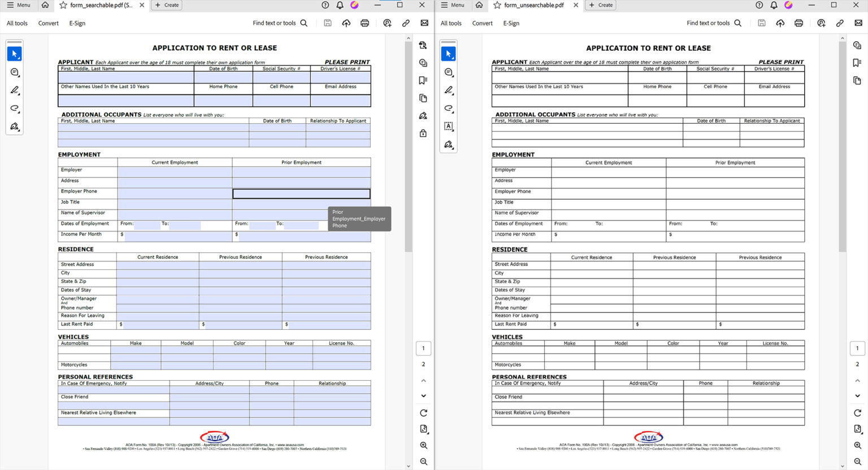Expand page display options in form_unsearchable.pdf window
Screen dimensions: 868x470
[x=857, y=429]
